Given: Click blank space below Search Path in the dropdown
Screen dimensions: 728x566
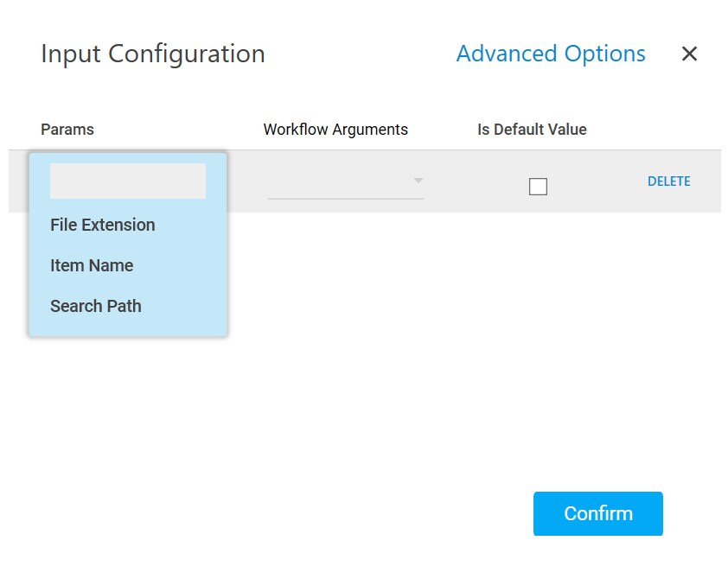Looking at the screenshot, I should point(128,327).
